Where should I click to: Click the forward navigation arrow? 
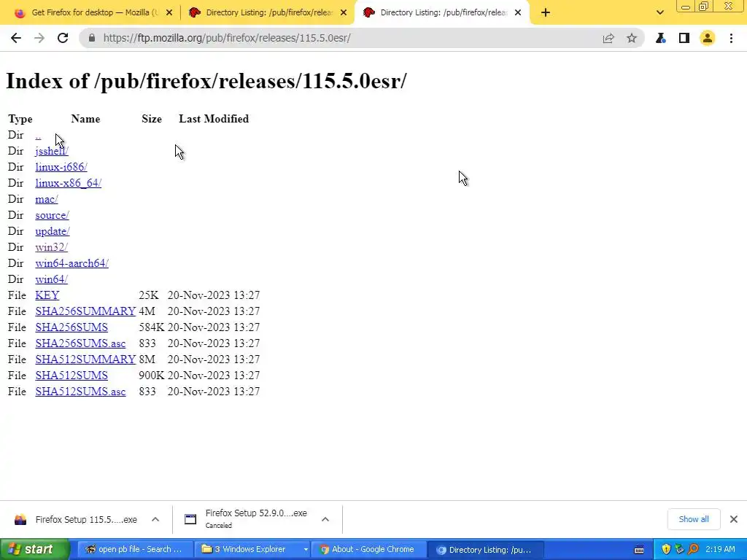pos(39,38)
